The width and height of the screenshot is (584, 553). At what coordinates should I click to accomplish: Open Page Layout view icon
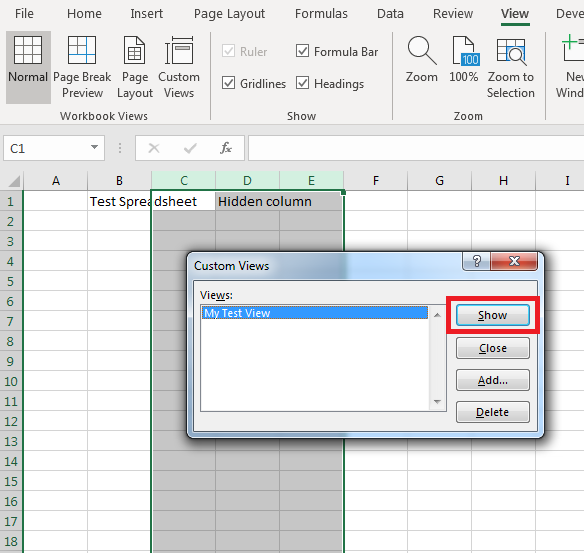click(134, 50)
